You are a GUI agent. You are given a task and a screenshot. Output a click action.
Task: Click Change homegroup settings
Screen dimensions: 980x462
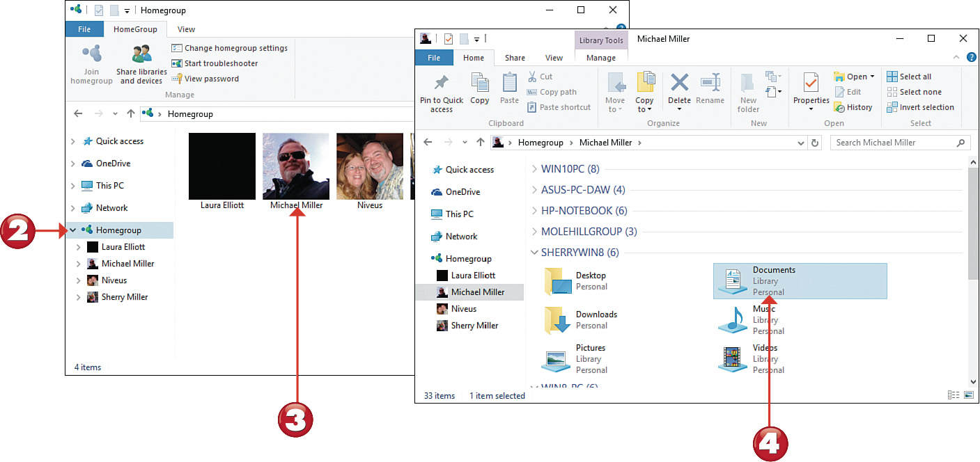(229, 48)
